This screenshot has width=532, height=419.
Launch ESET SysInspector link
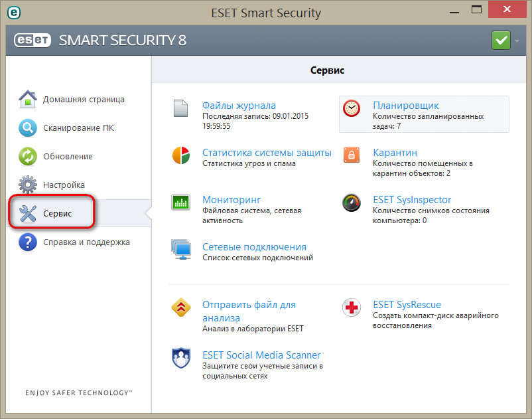coord(412,200)
